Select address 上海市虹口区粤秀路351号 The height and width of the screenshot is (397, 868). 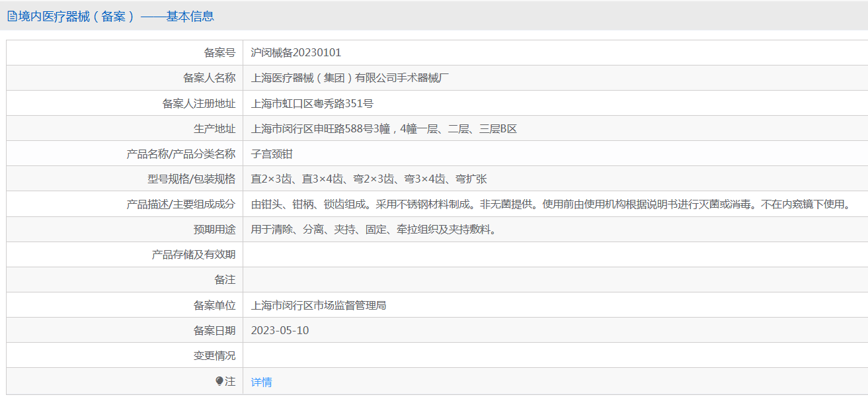click(313, 103)
